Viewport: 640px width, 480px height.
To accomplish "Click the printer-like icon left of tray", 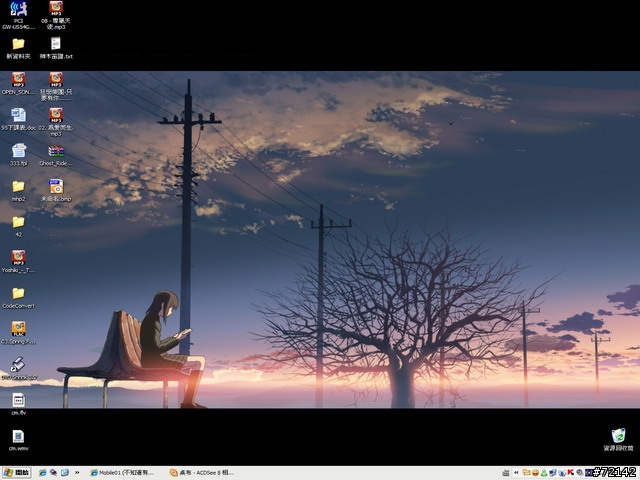I will click(x=506, y=473).
